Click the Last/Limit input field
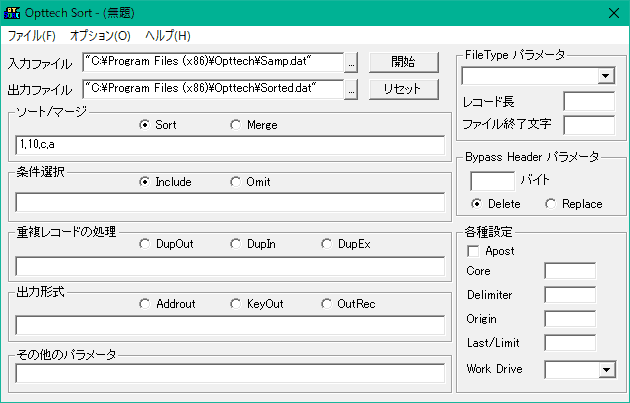Image resolution: width=630 pixels, height=403 pixels. click(x=570, y=343)
